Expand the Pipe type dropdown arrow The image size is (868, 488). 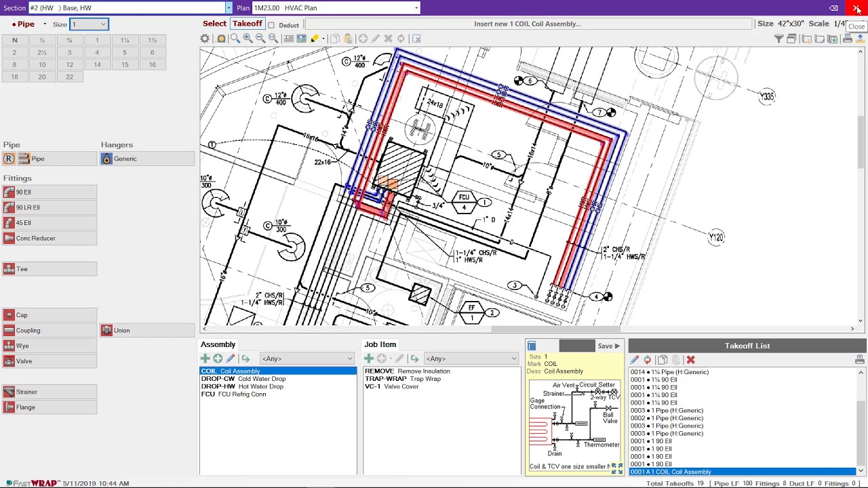pos(45,24)
